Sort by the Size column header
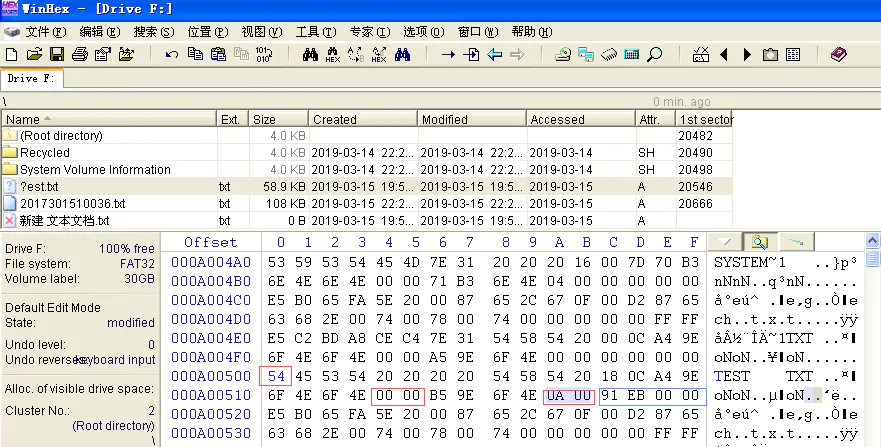 278,119
